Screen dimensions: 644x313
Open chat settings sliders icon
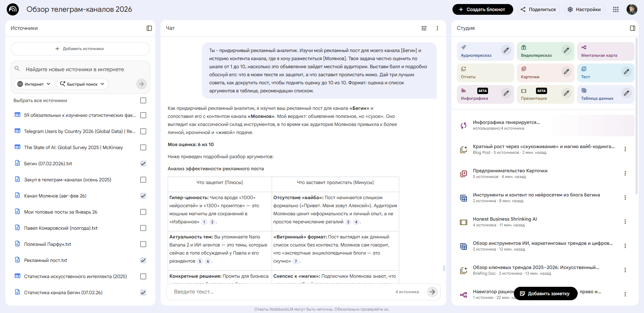click(x=424, y=28)
